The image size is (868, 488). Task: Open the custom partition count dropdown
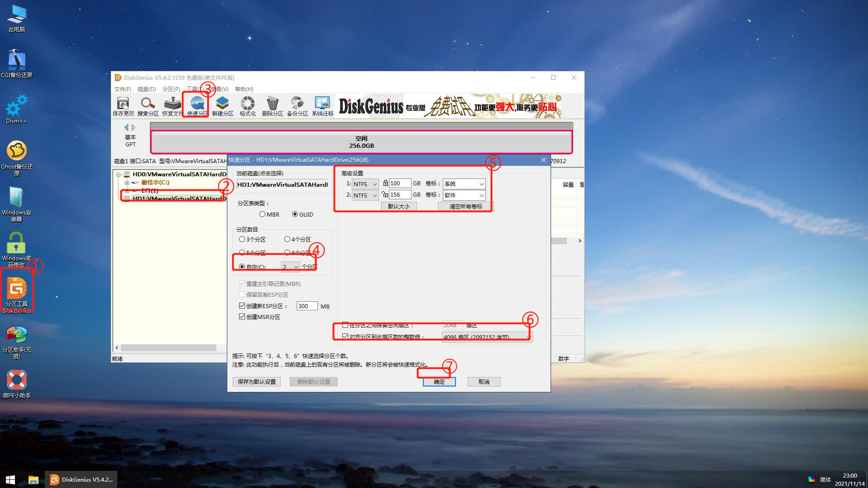[x=290, y=267]
